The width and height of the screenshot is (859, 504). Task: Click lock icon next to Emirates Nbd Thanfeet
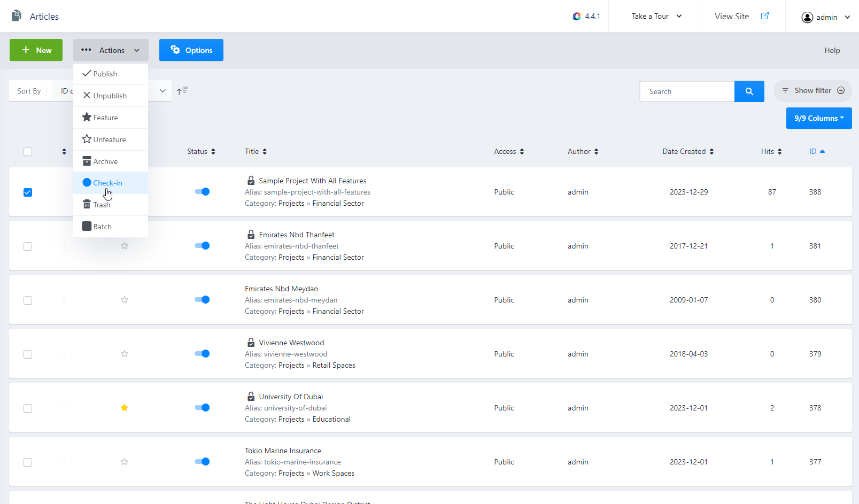(251, 235)
